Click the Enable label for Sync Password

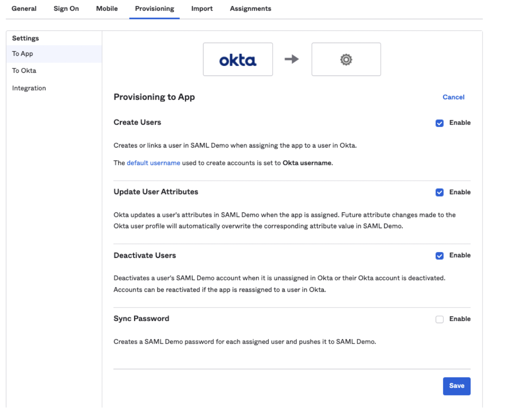coord(459,319)
